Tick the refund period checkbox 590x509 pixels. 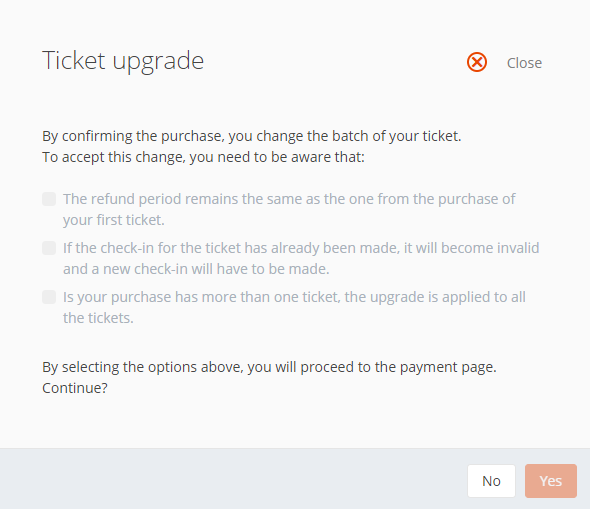[49, 199]
